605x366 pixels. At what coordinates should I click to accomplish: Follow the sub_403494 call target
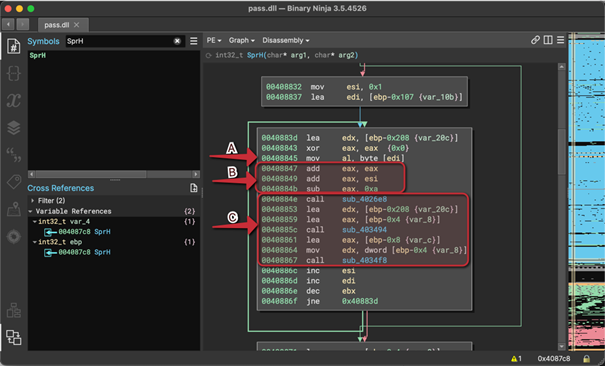[364, 230]
